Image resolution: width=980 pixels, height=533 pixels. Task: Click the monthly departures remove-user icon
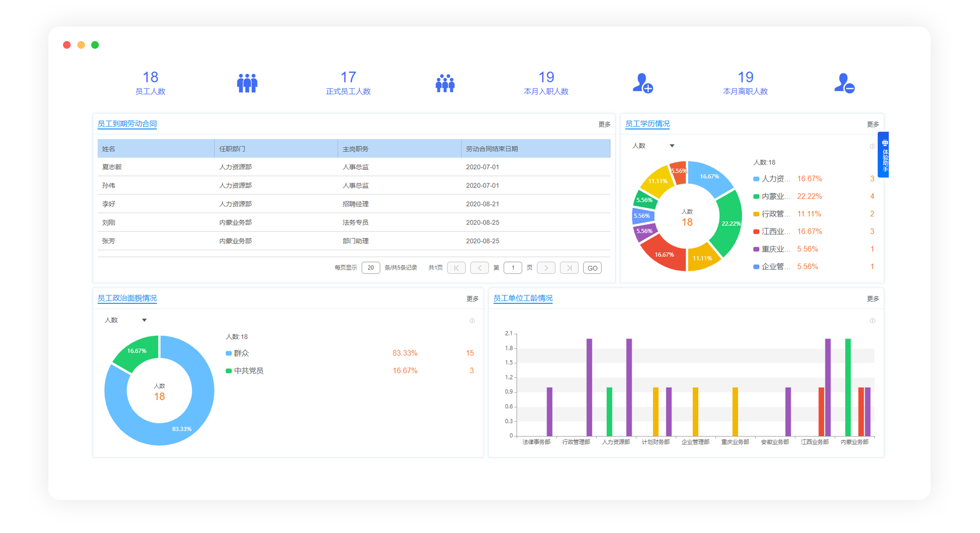coord(844,83)
